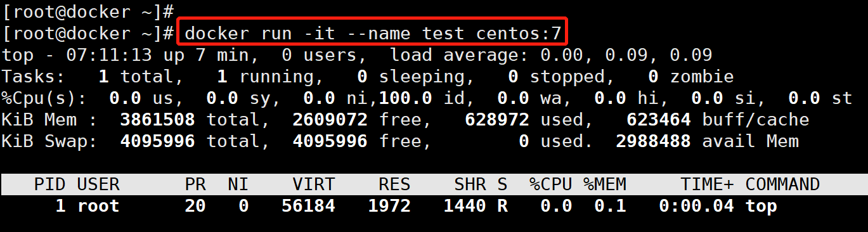868x232 pixels.
Task: Click the avail Mem value 2988488
Action: pyautogui.click(x=652, y=141)
